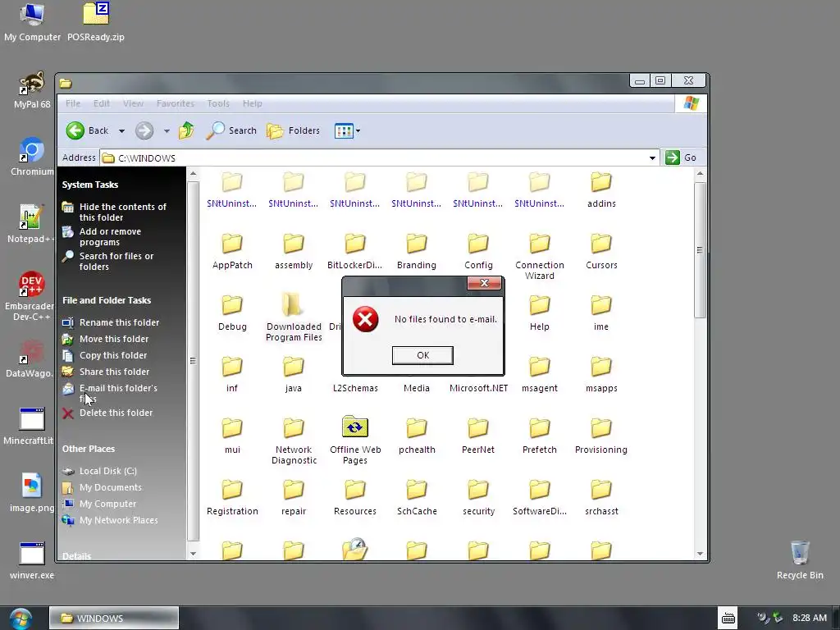Select the java folder
Viewport: 840px width, 630px height.
coord(294,374)
